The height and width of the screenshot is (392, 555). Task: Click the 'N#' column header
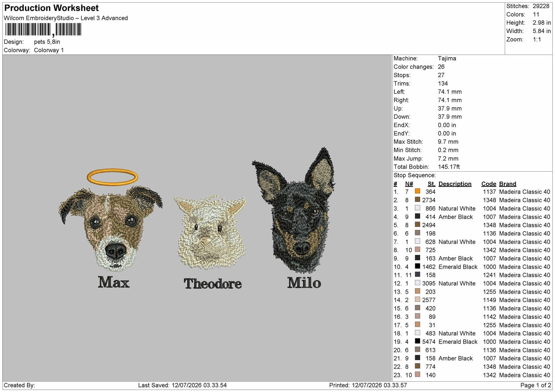tap(409, 184)
